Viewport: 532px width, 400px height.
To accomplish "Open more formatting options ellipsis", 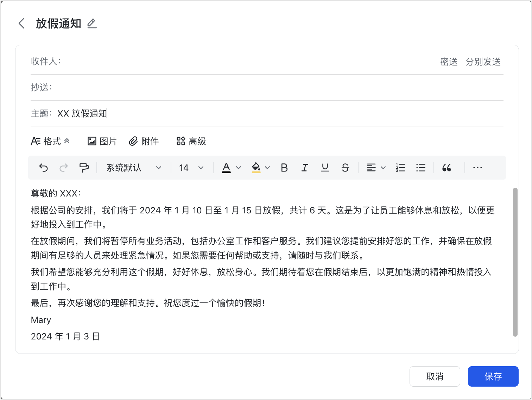I will point(477,168).
